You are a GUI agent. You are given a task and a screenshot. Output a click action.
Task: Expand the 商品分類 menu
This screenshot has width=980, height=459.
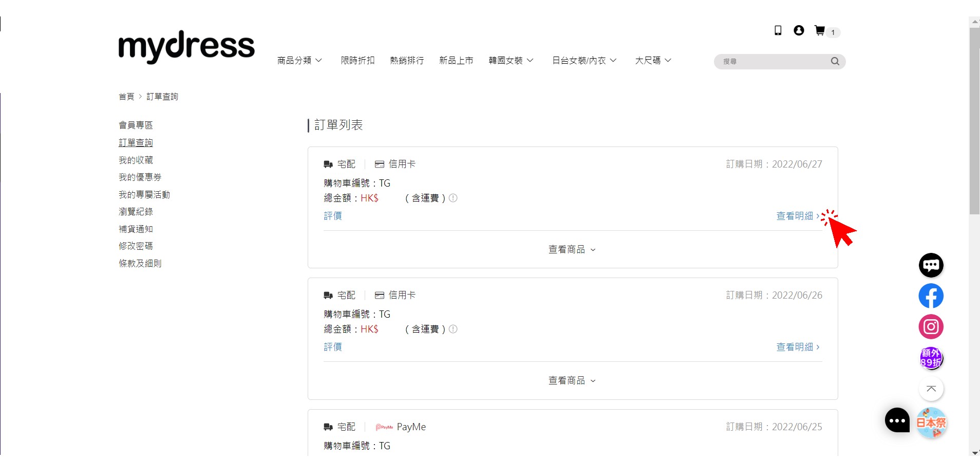point(299,61)
